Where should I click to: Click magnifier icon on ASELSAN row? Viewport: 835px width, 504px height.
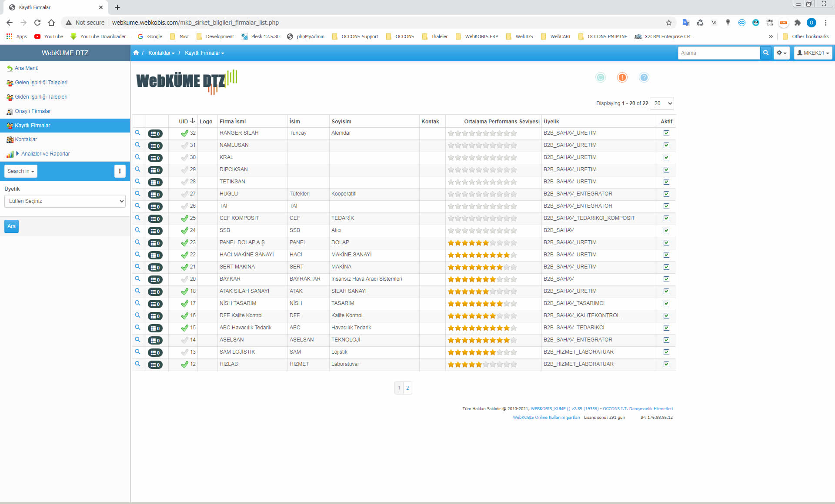click(137, 340)
